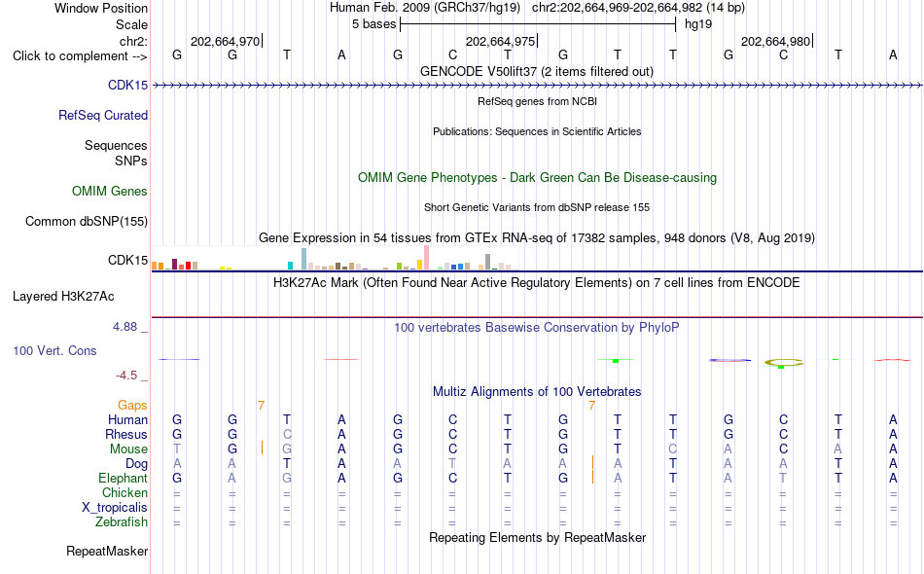Click the Scale row label
The width and height of the screenshot is (924, 574).
coord(131,24)
